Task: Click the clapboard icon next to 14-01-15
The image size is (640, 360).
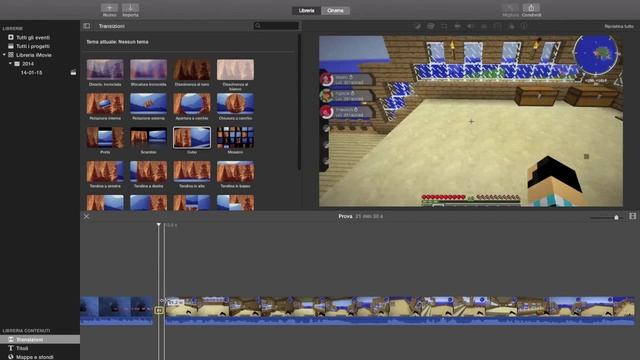Action: pyautogui.click(x=73, y=73)
